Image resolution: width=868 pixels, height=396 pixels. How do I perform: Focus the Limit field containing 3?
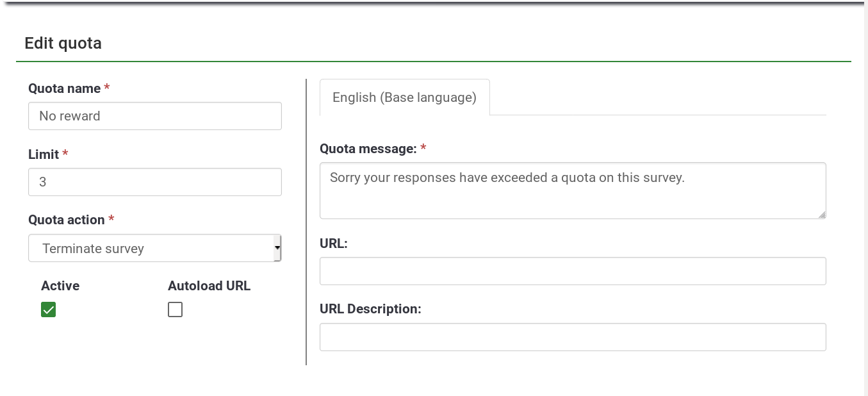tap(154, 182)
